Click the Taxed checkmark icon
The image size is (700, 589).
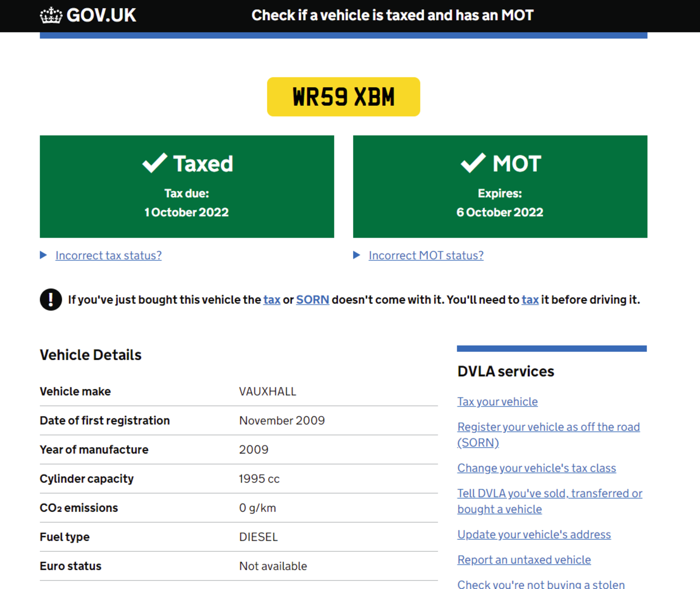(x=155, y=163)
